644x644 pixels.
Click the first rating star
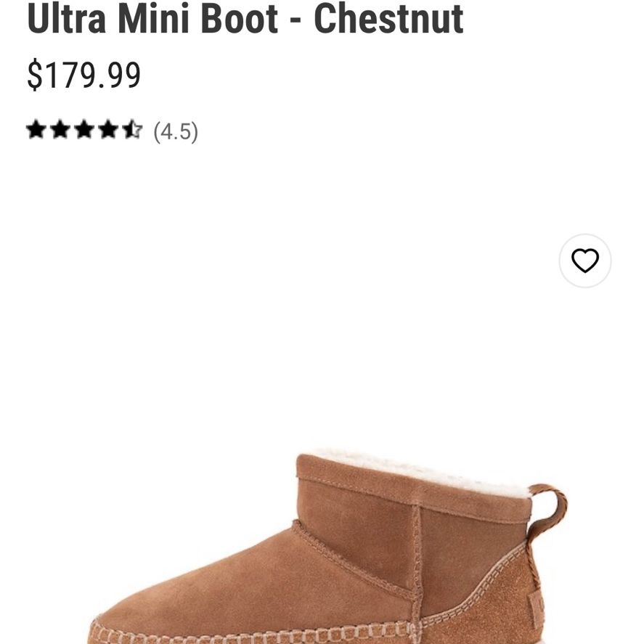[x=36, y=130]
